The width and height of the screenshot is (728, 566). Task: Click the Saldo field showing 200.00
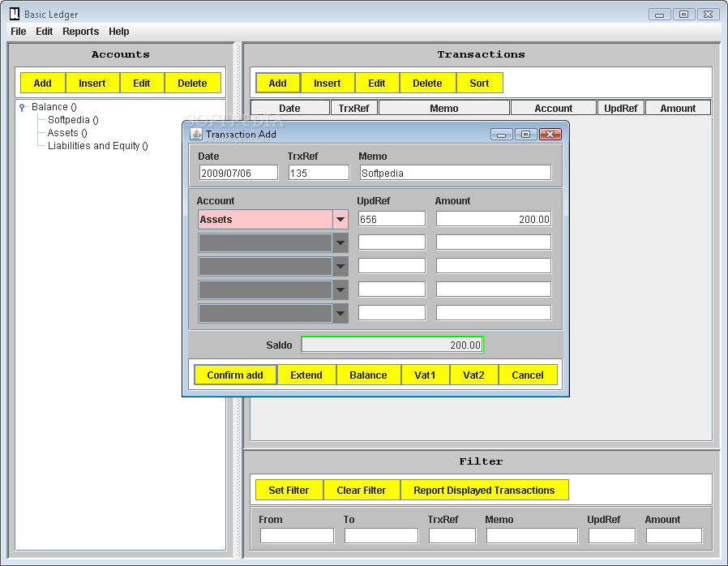[392, 345]
